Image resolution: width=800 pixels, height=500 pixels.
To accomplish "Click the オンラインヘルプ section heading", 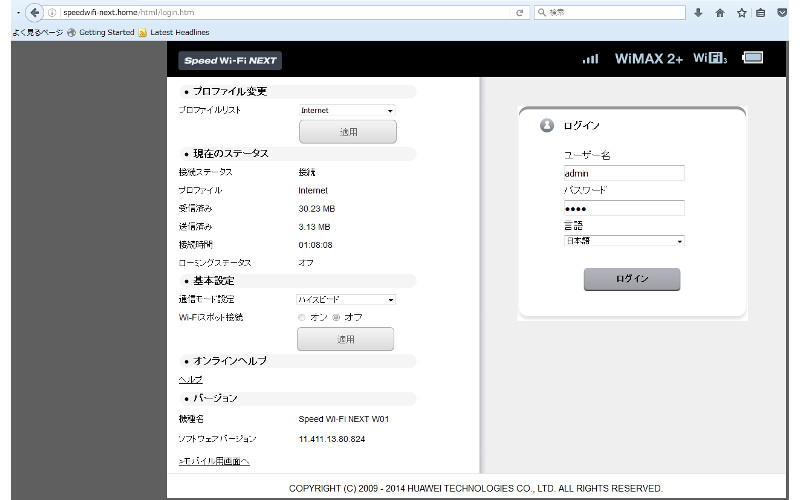I will [x=230, y=361].
